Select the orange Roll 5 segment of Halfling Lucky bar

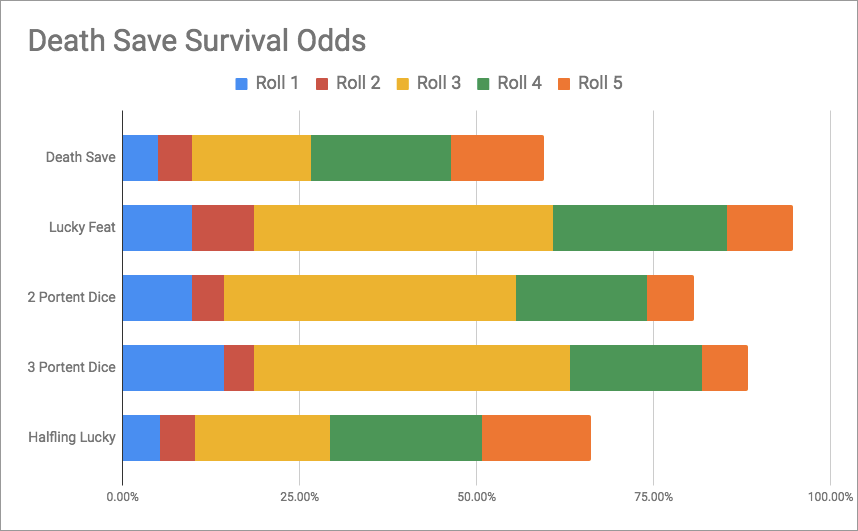pos(536,438)
